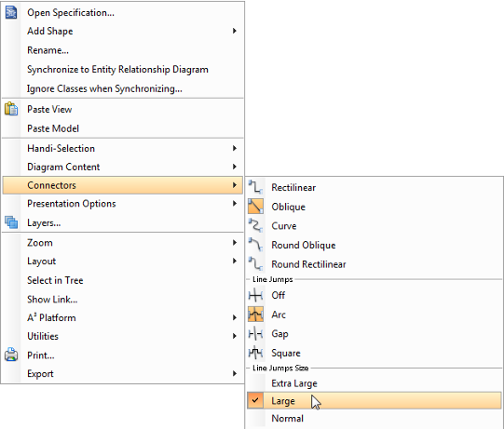Viewport: 504px width, 429px height.
Task: Expand the Export submenu arrow
Action: pos(235,374)
